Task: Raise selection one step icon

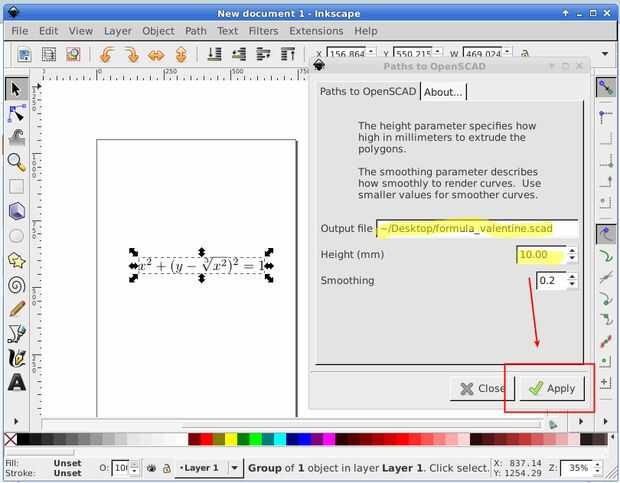Action: 263,54
